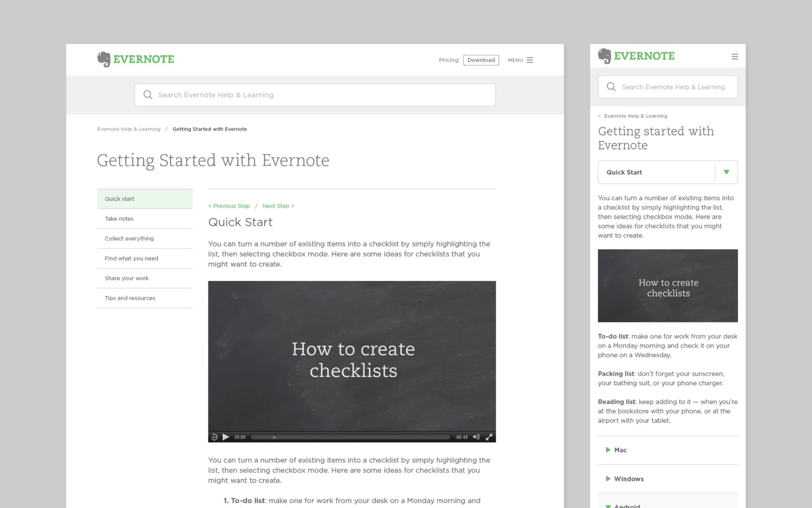
Task: Click the mobile How to create checklists video thumbnail
Action: coord(667,286)
